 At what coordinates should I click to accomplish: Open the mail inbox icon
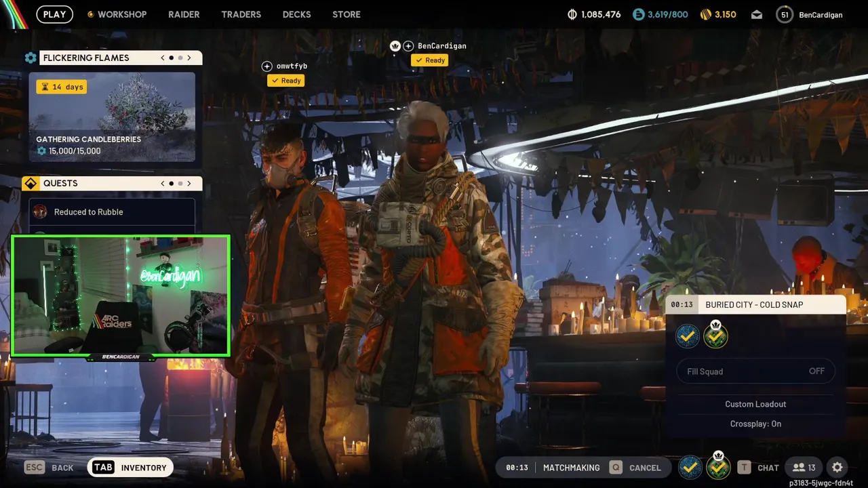[757, 14]
